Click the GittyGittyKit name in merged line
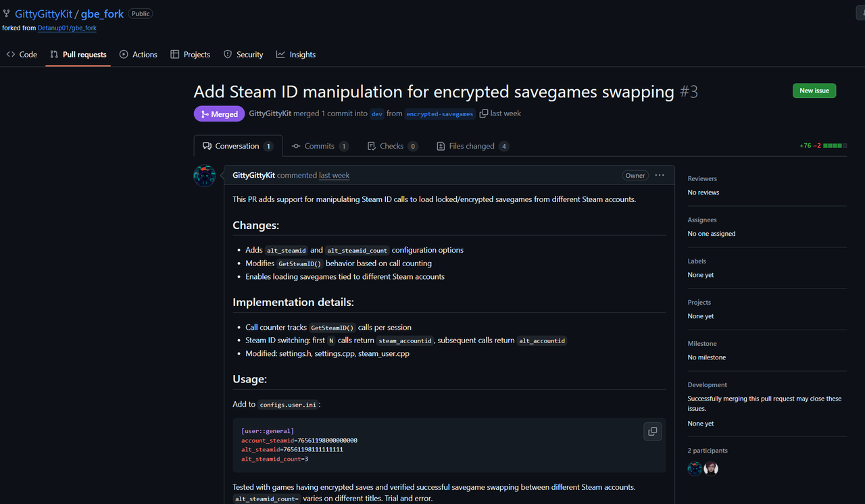Image resolution: width=865 pixels, height=504 pixels. (270, 114)
